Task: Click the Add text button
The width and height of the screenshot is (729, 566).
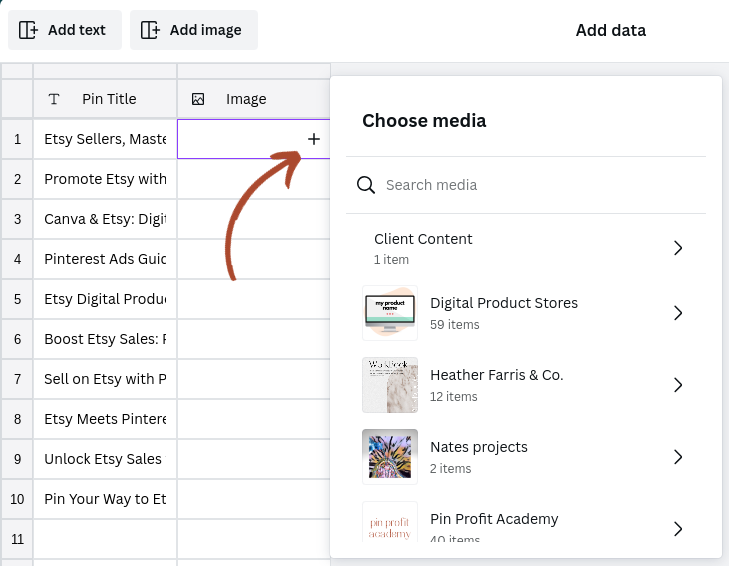Action: pyautogui.click(x=65, y=30)
